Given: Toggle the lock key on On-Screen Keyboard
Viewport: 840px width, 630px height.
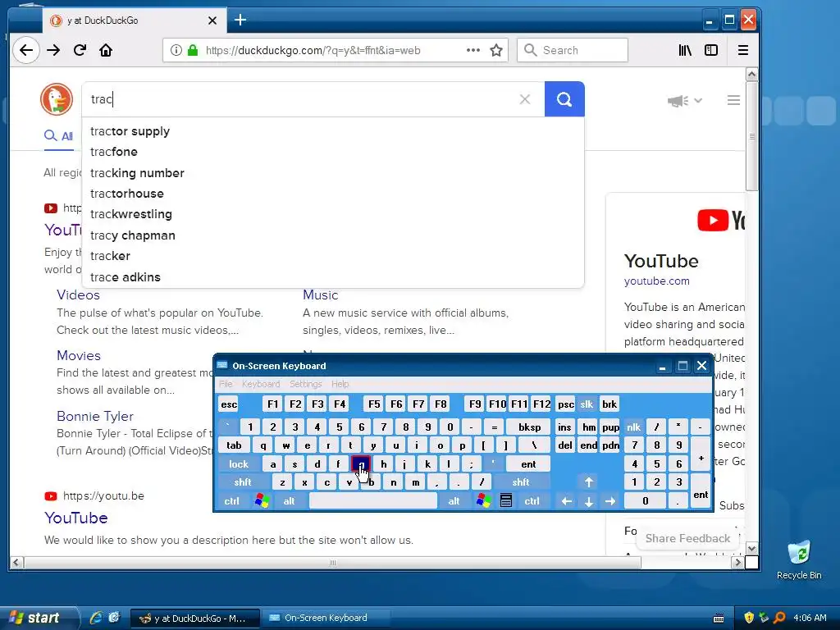Looking at the screenshot, I should pos(239,464).
